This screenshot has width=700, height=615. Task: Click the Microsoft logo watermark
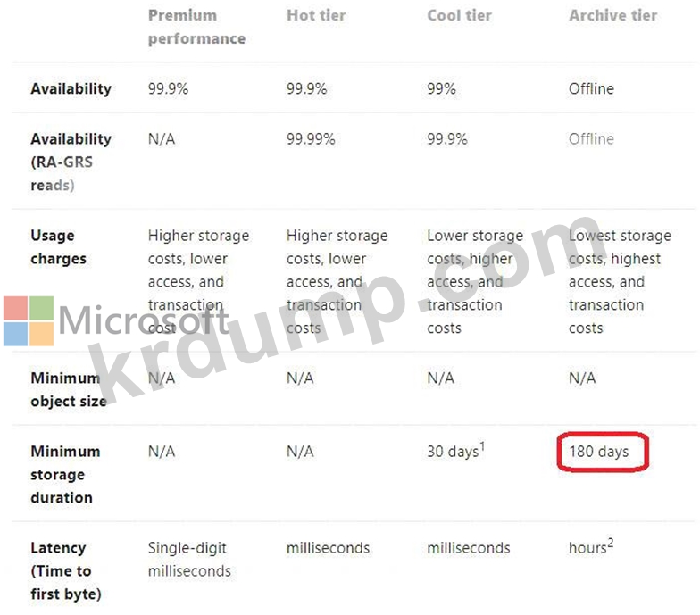[x=116, y=320]
